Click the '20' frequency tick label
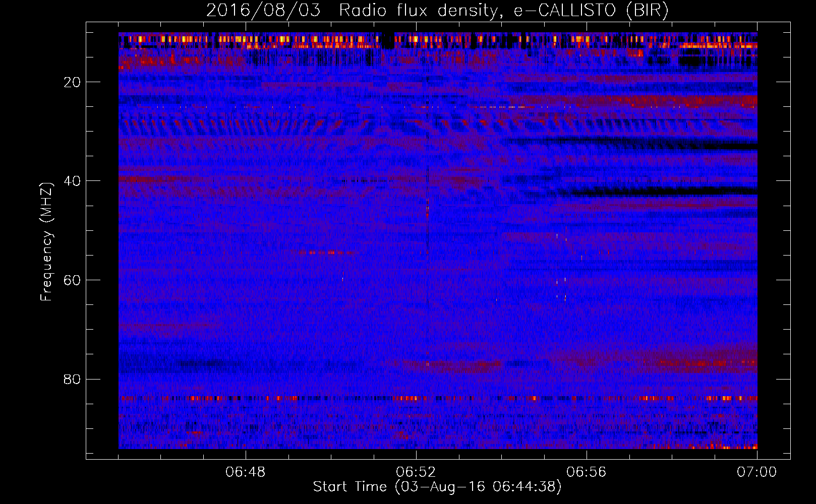Viewport: 816px width, 504px height. (x=73, y=82)
